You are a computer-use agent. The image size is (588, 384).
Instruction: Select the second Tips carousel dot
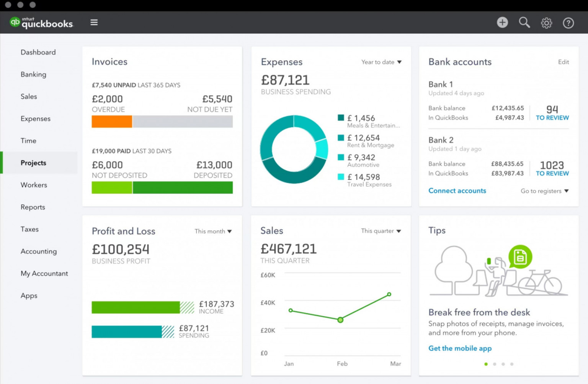(495, 364)
